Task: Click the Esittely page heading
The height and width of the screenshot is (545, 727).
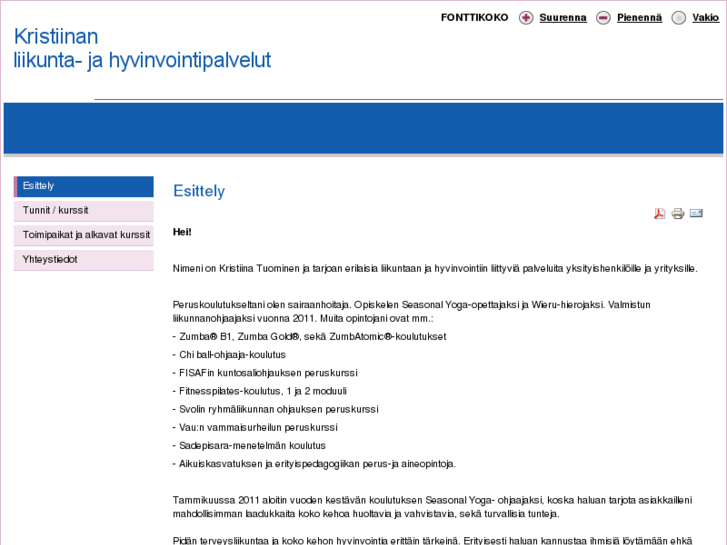Action: pos(199,191)
